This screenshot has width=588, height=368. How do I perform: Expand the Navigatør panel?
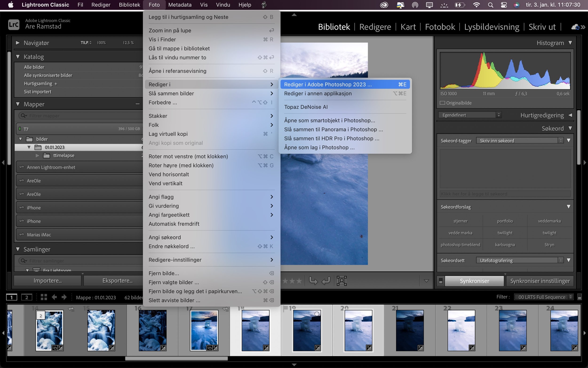(17, 43)
